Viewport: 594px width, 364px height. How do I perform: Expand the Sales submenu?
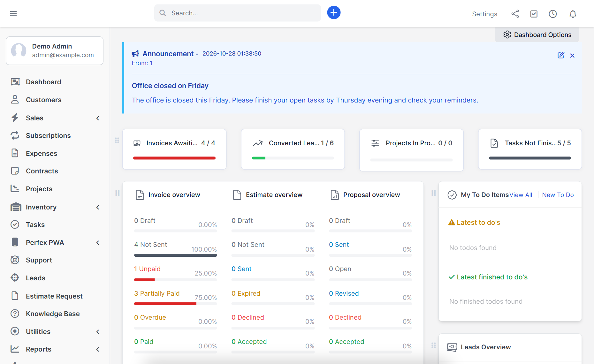(x=98, y=118)
